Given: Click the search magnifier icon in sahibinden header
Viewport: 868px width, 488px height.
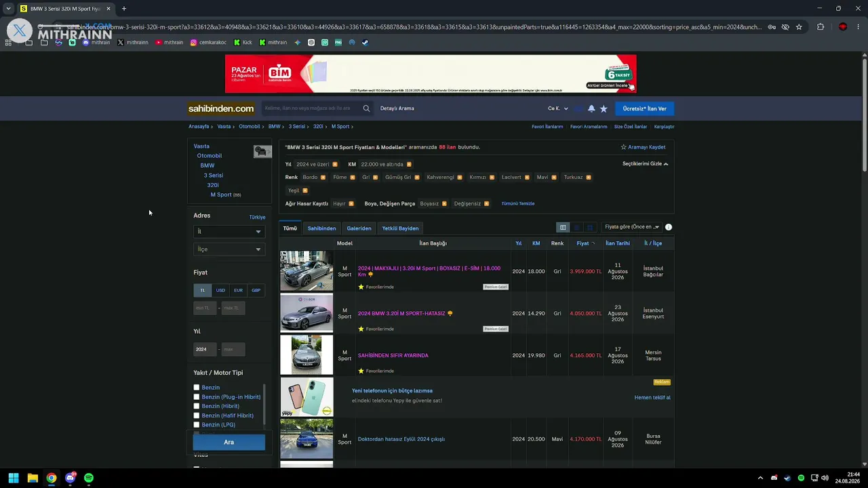Looking at the screenshot, I should click(x=366, y=108).
